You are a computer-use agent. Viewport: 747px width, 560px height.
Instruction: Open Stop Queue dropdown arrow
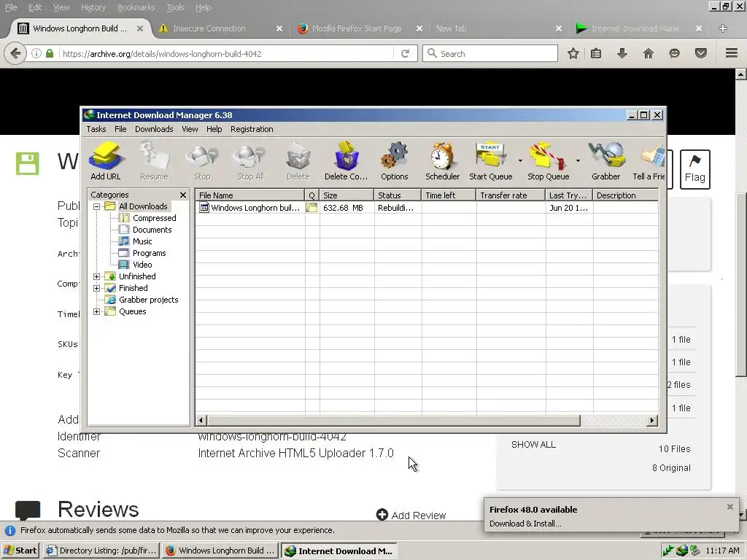(x=578, y=161)
